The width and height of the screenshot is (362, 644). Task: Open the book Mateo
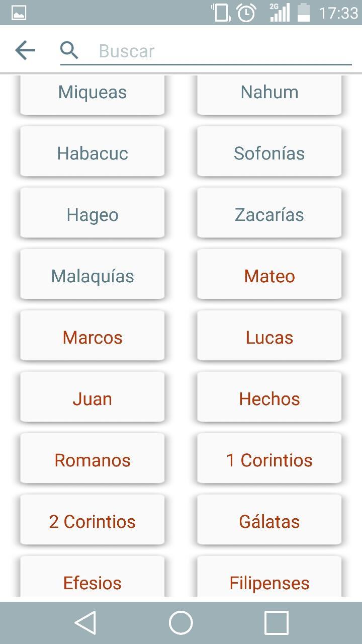(x=269, y=276)
